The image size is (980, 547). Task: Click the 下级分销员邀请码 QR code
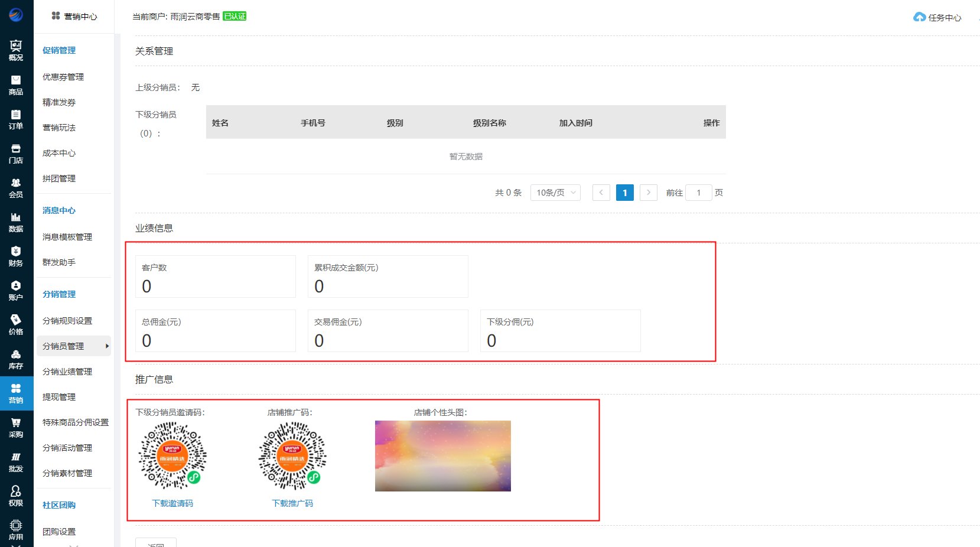tap(172, 455)
